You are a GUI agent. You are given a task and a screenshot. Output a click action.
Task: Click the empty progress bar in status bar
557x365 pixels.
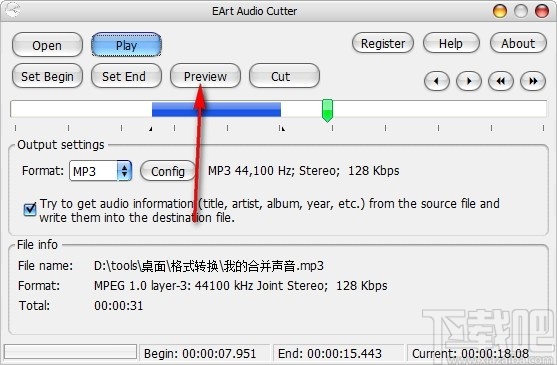coord(70,352)
